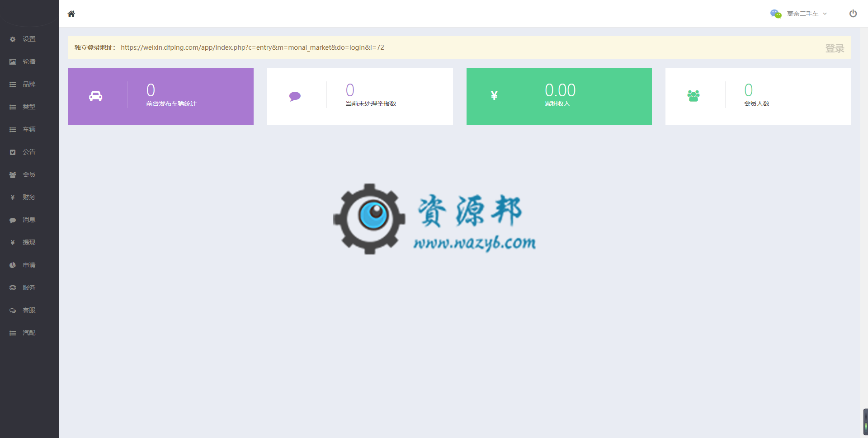Click the 累积收入 label

pos(557,104)
